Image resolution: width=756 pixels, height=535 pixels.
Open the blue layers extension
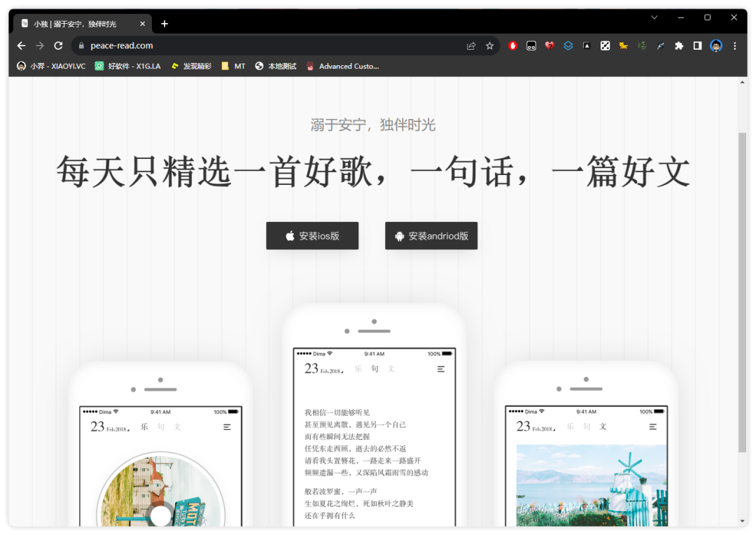point(568,46)
